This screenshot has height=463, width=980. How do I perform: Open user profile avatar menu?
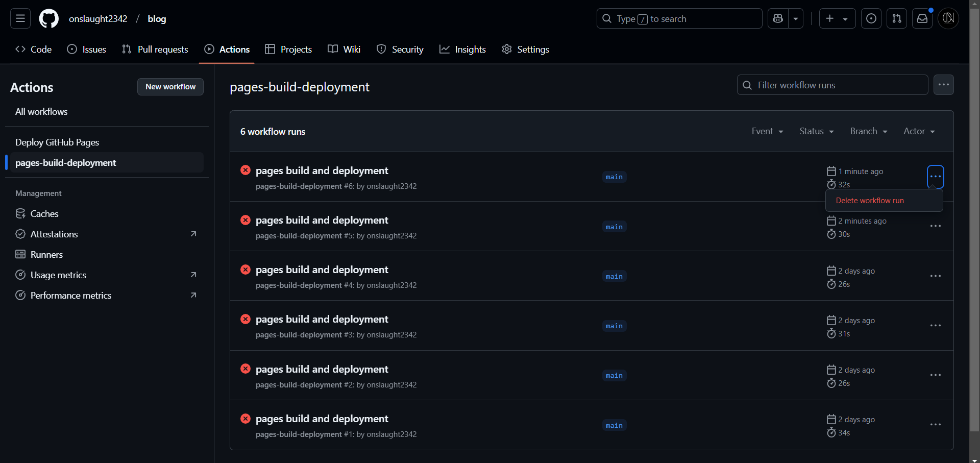(948, 18)
